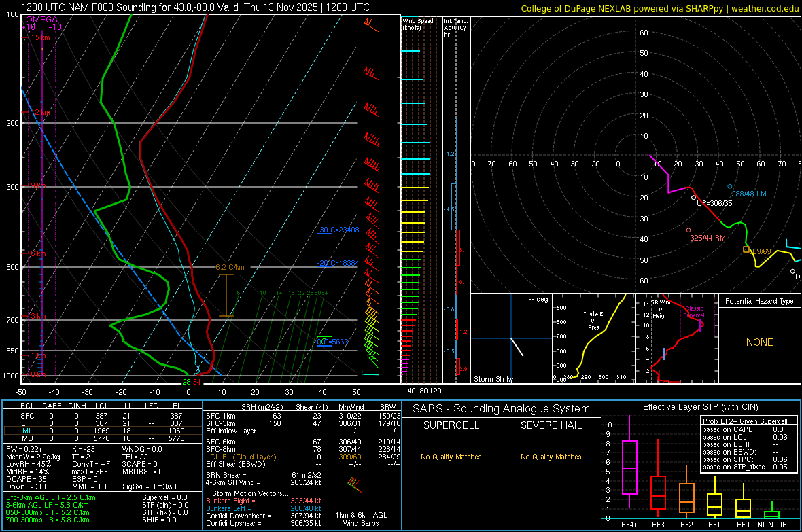Click the 'EF2' box plot label
The image size is (802, 532).
686,525
